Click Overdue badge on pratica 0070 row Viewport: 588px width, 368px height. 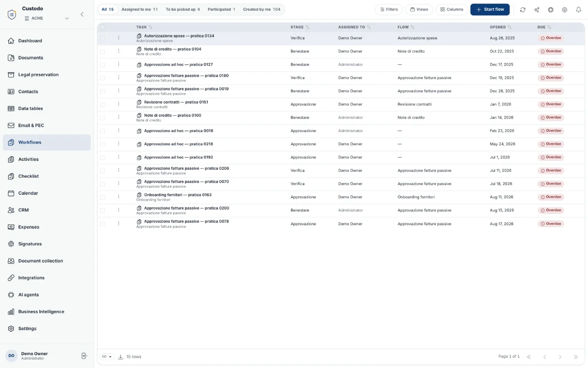(551, 184)
